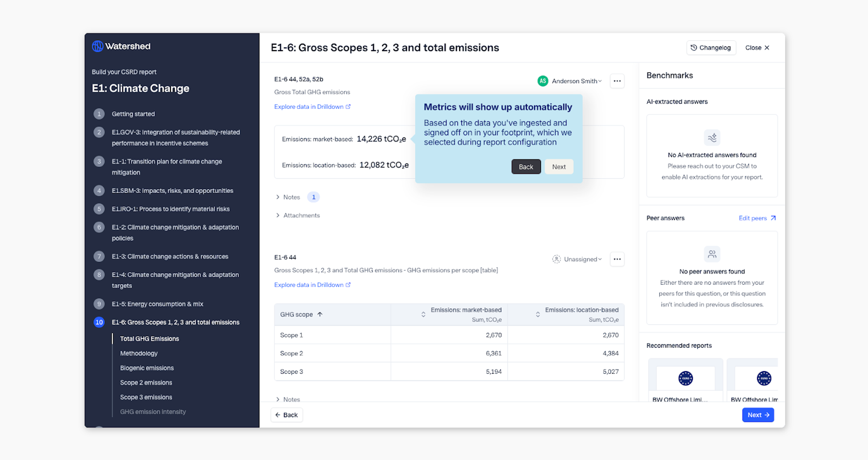The height and width of the screenshot is (460, 868).
Task: Open first BW Offshore recommended report thumbnail
Action: (x=685, y=378)
